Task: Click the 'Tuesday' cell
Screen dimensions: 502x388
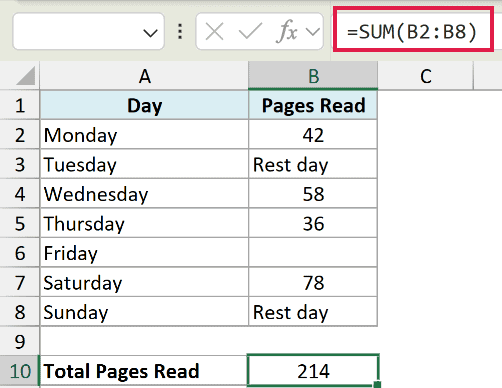Action: pyautogui.click(x=144, y=164)
